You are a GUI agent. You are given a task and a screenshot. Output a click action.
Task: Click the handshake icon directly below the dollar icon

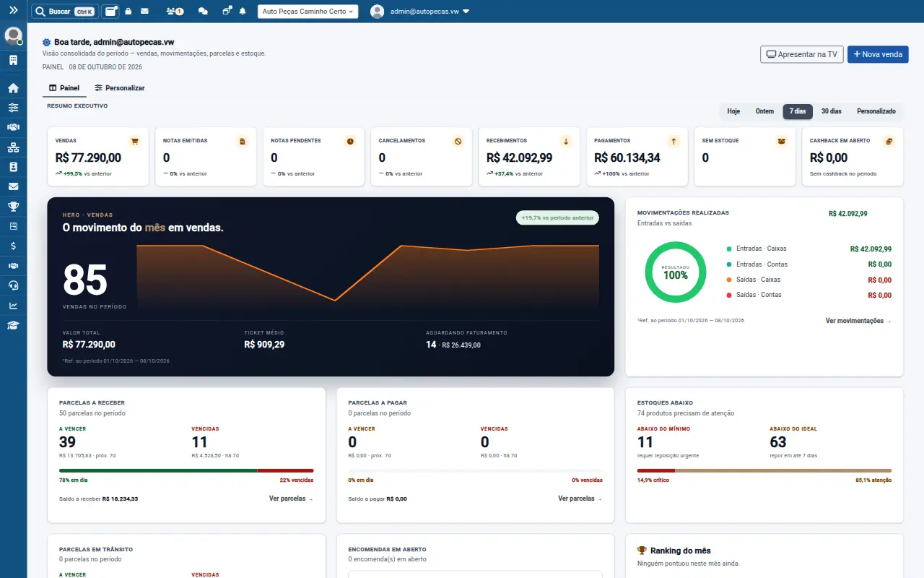[x=13, y=266]
